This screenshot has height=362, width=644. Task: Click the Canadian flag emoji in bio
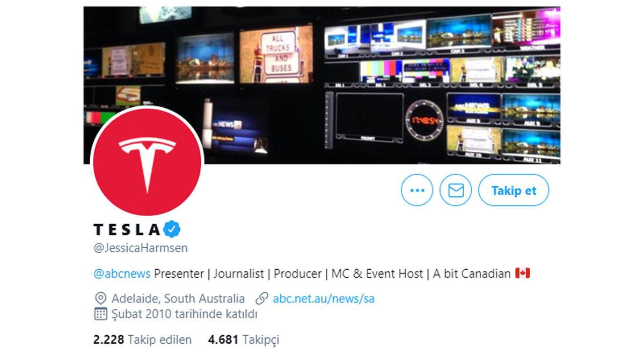point(522,274)
